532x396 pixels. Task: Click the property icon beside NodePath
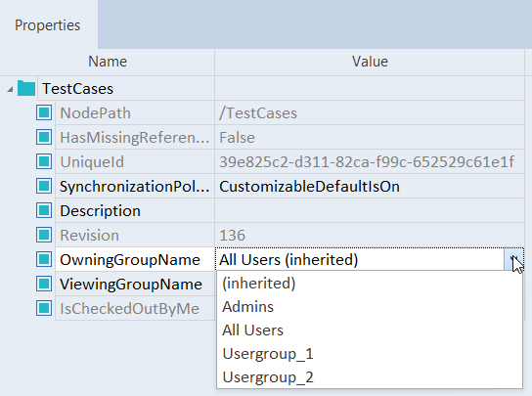pos(44,112)
